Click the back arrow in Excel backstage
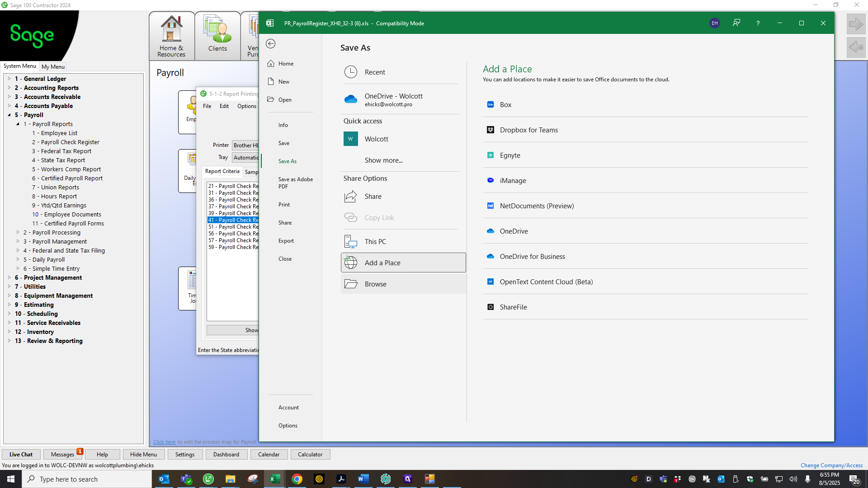 pos(270,43)
